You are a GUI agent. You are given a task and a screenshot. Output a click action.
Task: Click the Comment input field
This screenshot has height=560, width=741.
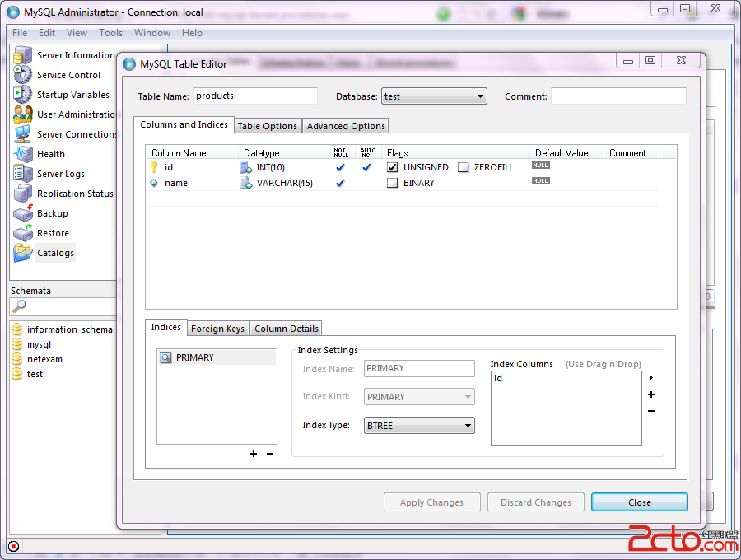[618, 96]
